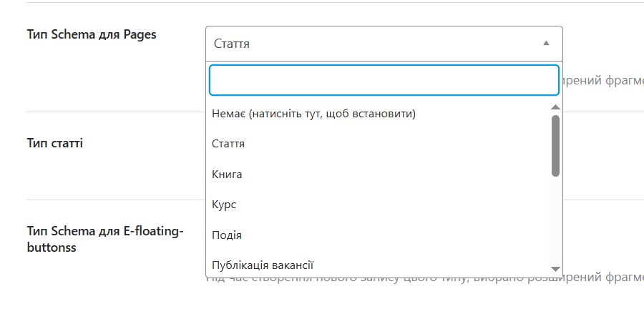Screen dimensions: 644x319
Task: Click the arrow on the Стаття select box
Action: tap(546, 44)
